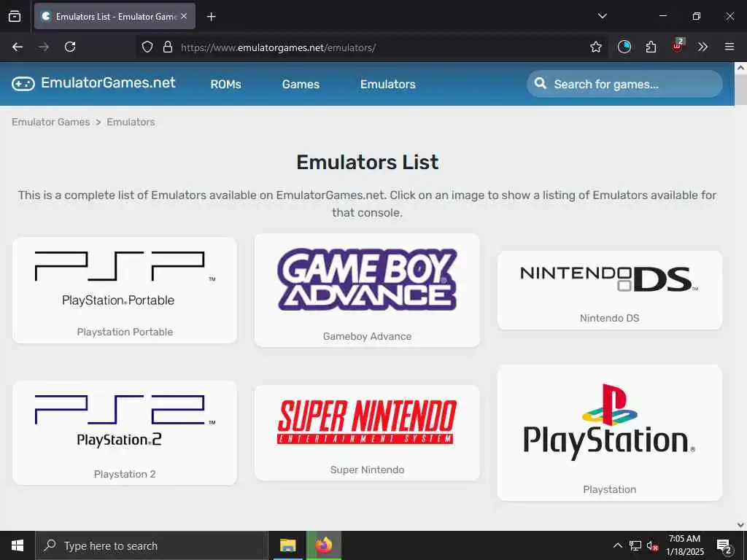Open the Windows Start menu
This screenshot has width=747, height=560.
point(18,545)
